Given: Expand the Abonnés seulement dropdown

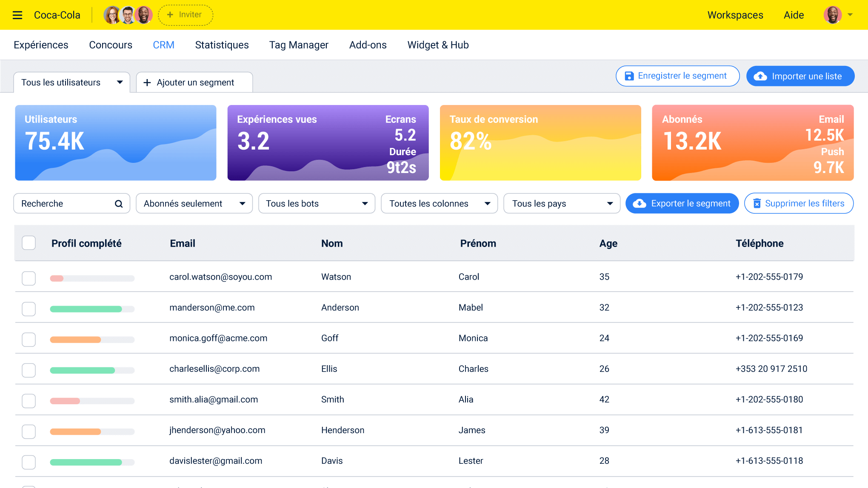Looking at the screenshot, I should tap(194, 203).
